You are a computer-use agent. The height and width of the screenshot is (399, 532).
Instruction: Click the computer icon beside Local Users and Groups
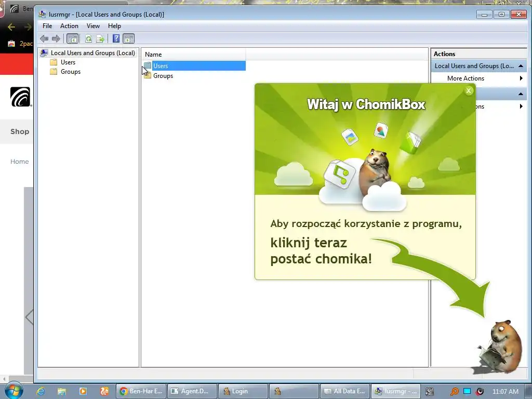click(x=44, y=53)
